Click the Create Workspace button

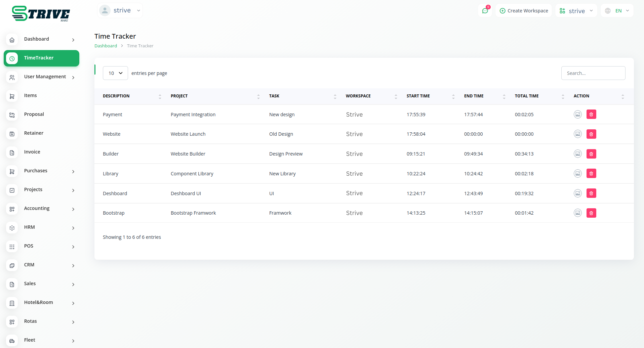(x=524, y=11)
